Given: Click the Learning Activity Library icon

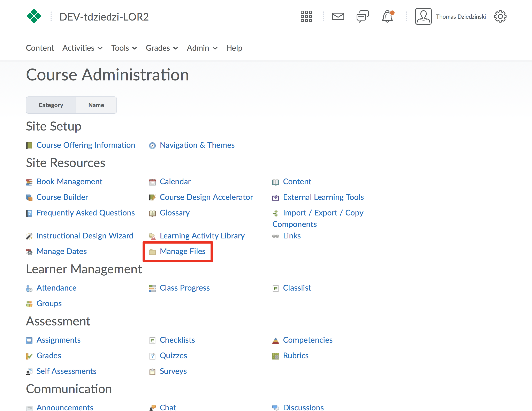Looking at the screenshot, I should point(152,236).
